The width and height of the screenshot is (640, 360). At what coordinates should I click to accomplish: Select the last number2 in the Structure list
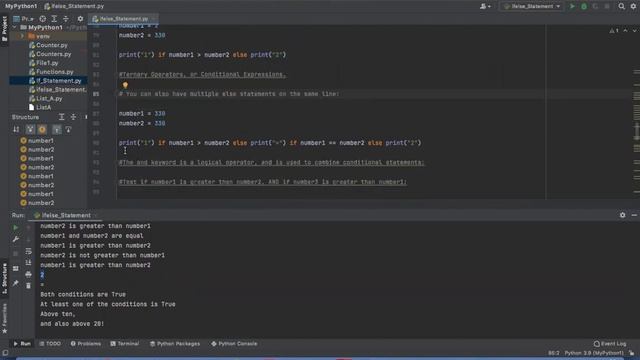point(37,203)
